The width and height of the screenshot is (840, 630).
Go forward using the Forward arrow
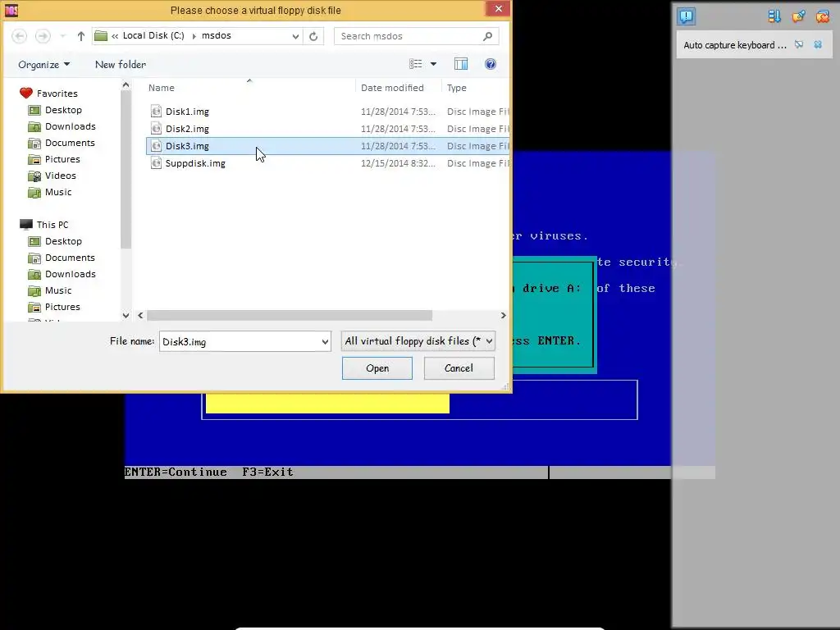click(43, 36)
